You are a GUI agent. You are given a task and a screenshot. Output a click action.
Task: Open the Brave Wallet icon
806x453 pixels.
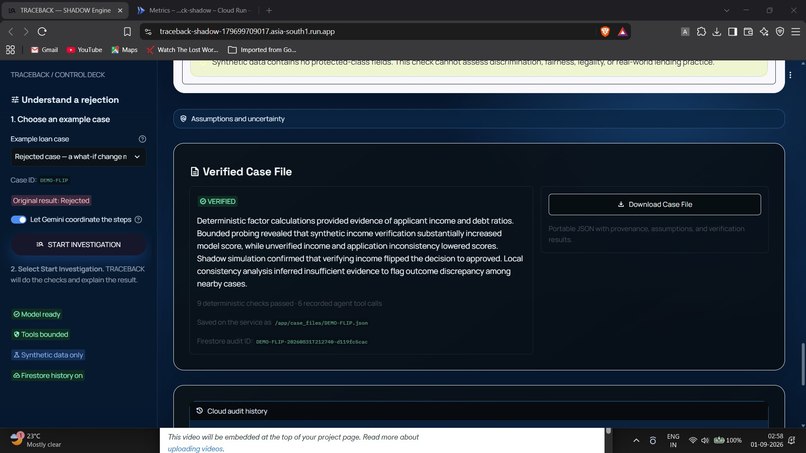(x=748, y=32)
